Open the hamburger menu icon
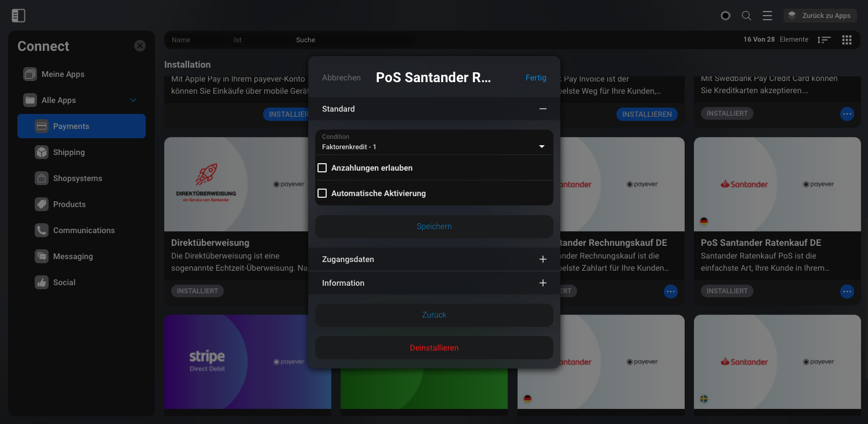868x424 pixels. [767, 16]
